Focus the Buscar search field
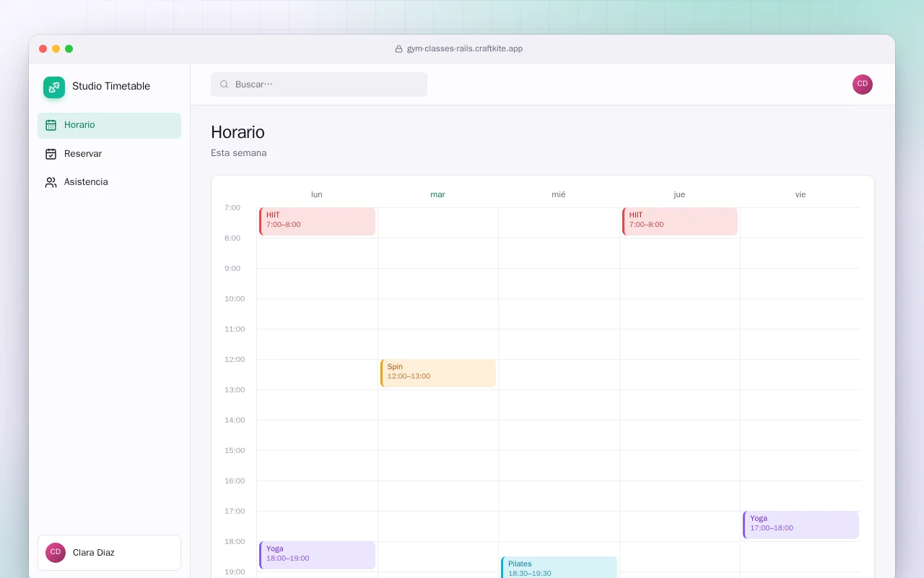 [x=319, y=85]
